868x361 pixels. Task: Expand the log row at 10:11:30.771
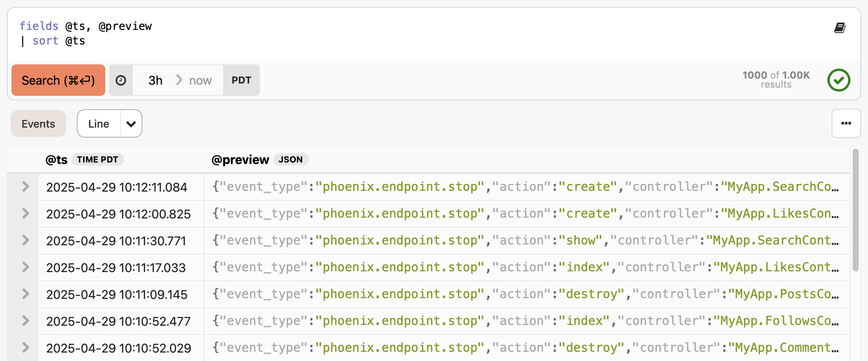coord(25,241)
